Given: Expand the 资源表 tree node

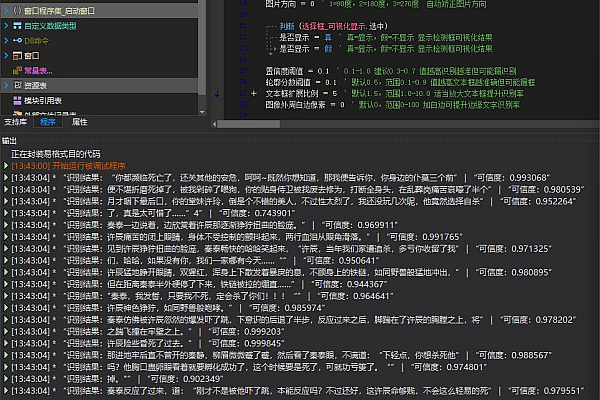Looking at the screenshot, I should pos(6,85).
